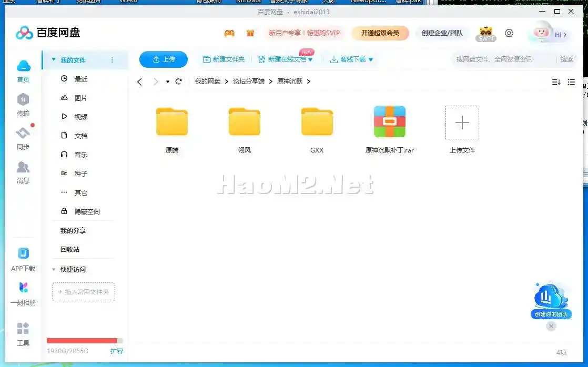Click the 我的网盘 breadcrumb
Image resolution: width=588 pixels, height=367 pixels.
click(208, 81)
